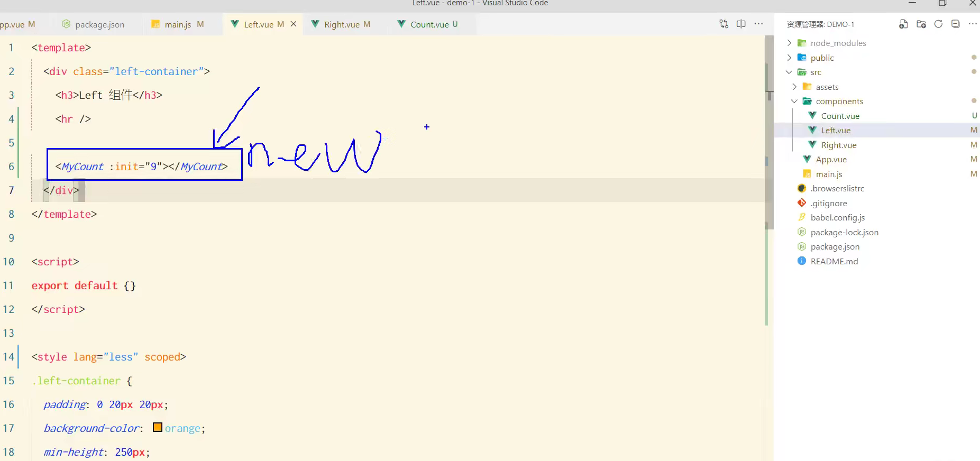This screenshot has height=461, width=980.
Task: Open README.md in explorer
Action: tap(834, 261)
